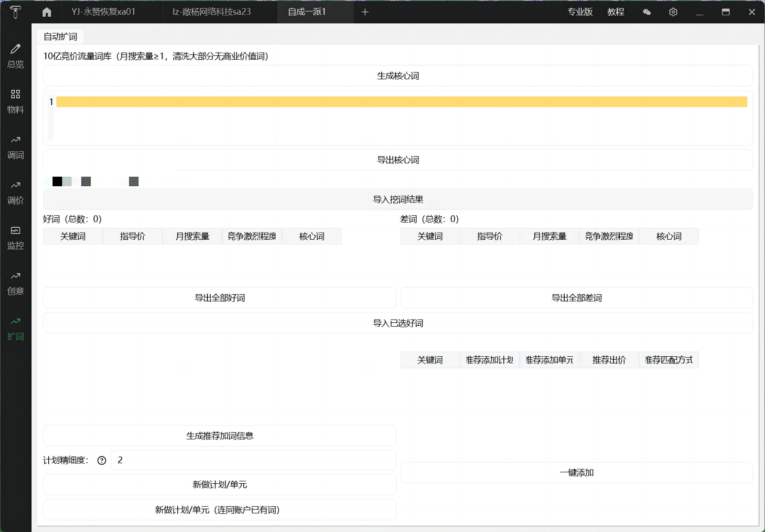Click 差词（总数：0）label
This screenshot has height=532, width=765.
tap(430, 219)
